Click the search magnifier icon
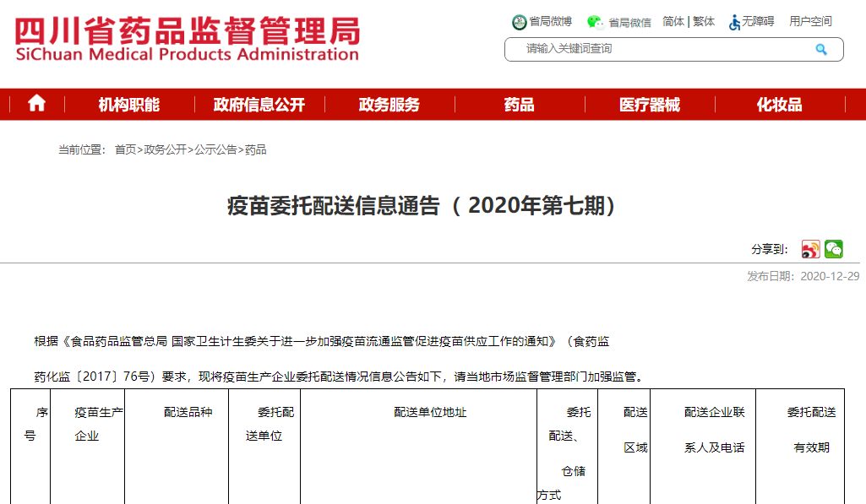This screenshot has height=504, width=866. pyautogui.click(x=820, y=50)
